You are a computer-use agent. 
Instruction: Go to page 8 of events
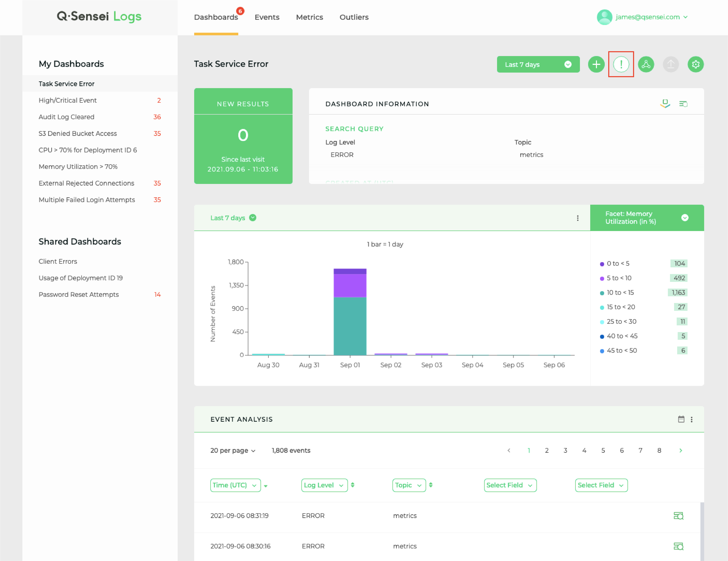(x=659, y=451)
